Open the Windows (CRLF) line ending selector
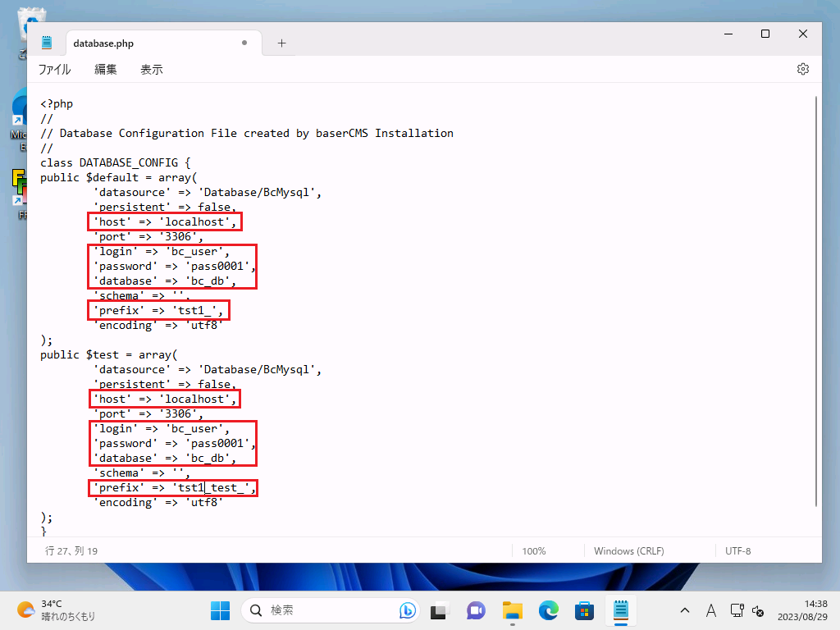Image resolution: width=840 pixels, height=630 pixels. coord(628,551)
